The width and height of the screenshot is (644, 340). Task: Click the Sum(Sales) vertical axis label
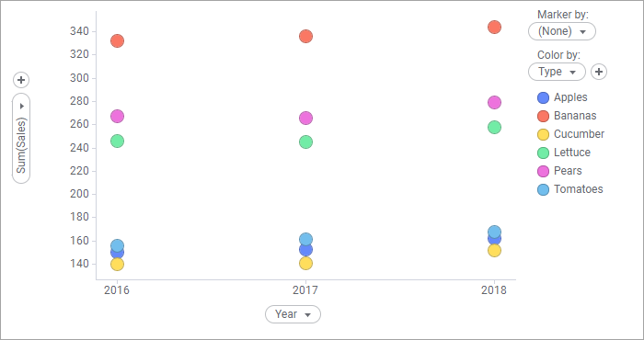[21, 145]
